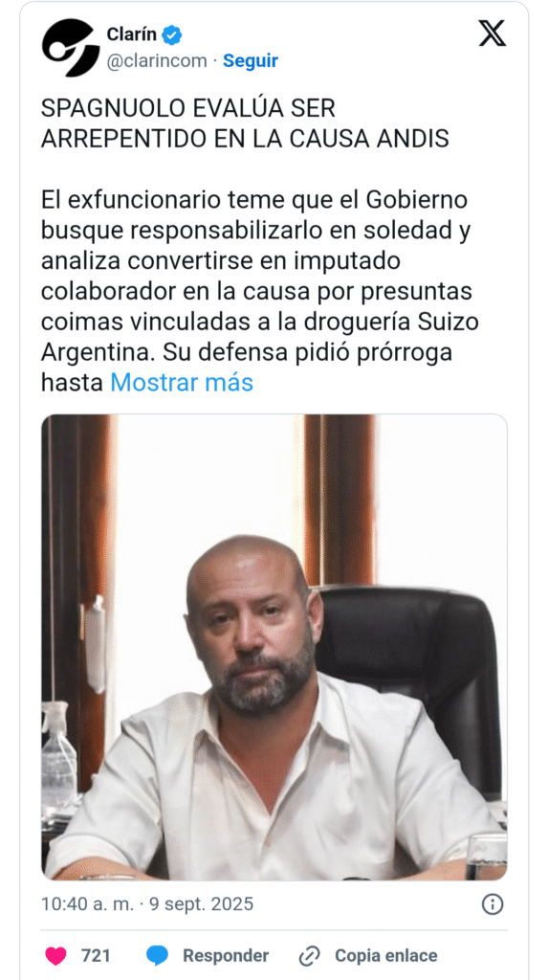This screenshot has width=548, height=980.
Task: Click the blue verified badge
Action: 172,35
